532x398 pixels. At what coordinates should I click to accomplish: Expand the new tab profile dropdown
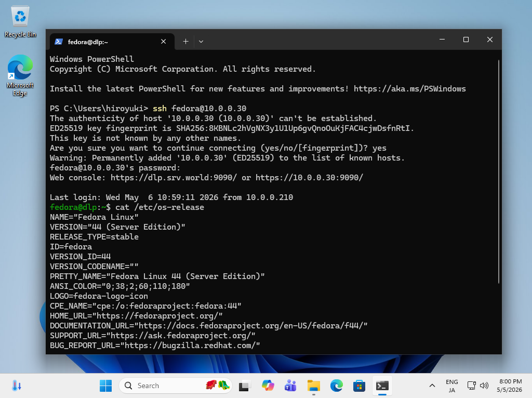click(201, 42)
